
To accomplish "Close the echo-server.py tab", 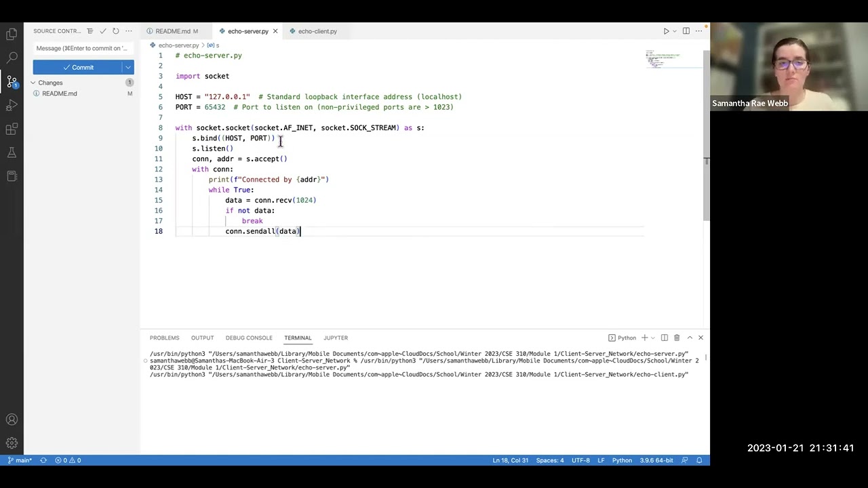I will [x=275, y=31].
